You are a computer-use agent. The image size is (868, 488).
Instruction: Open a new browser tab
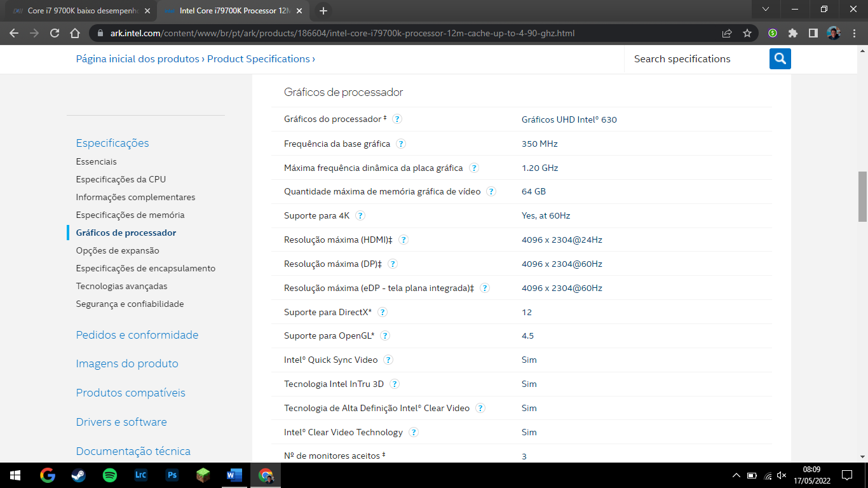click(323, 11)
